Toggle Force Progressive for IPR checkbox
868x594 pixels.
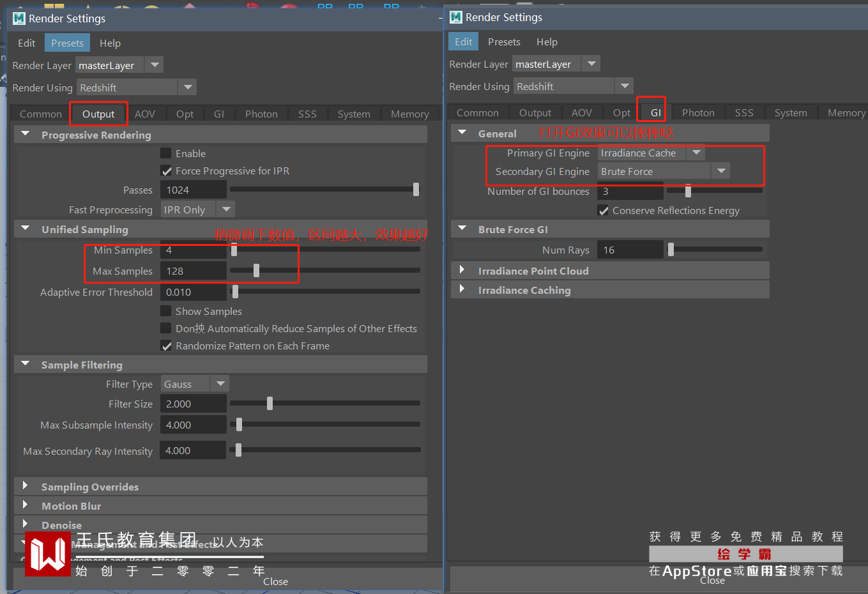[x=166, y=171]
